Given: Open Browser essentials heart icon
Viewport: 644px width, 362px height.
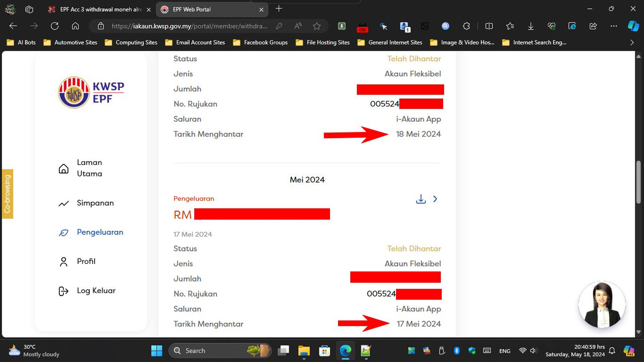Looking at the screenshot, I should pyautogui.click(x=552, y=26).
